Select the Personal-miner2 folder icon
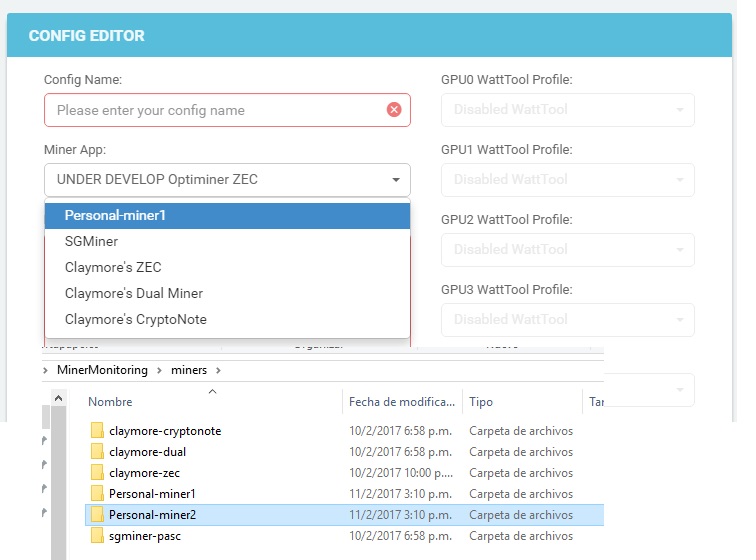This screenshot has height=560, width=756. [x=97, y=515]
